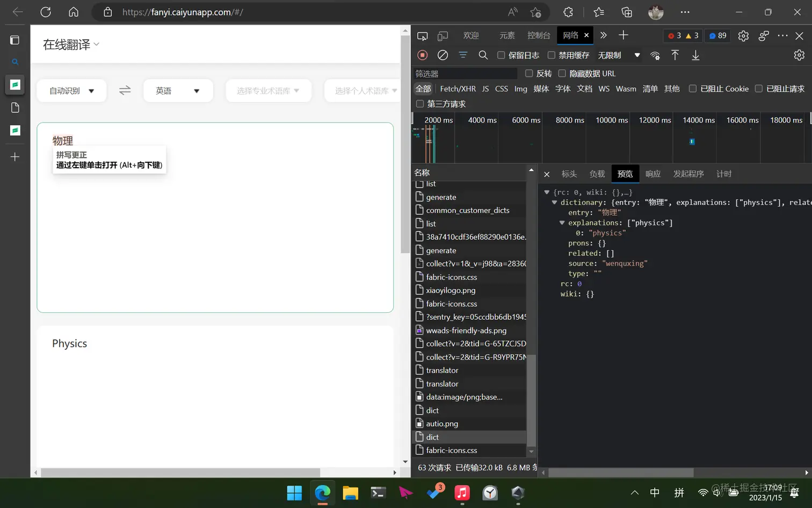Tick the 反转 filter checkbox
Viewport: 812px width, 508px height.
point(529,73)
